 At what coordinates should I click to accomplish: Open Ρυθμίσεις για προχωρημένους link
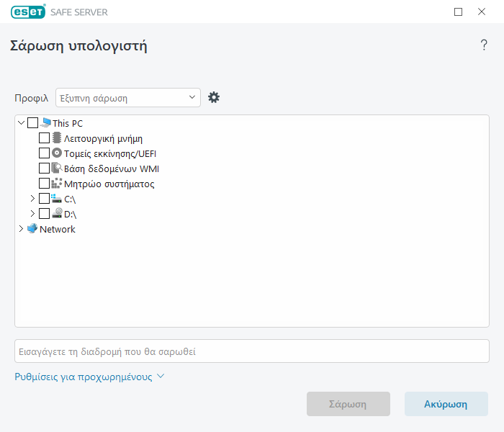point(84,377)
